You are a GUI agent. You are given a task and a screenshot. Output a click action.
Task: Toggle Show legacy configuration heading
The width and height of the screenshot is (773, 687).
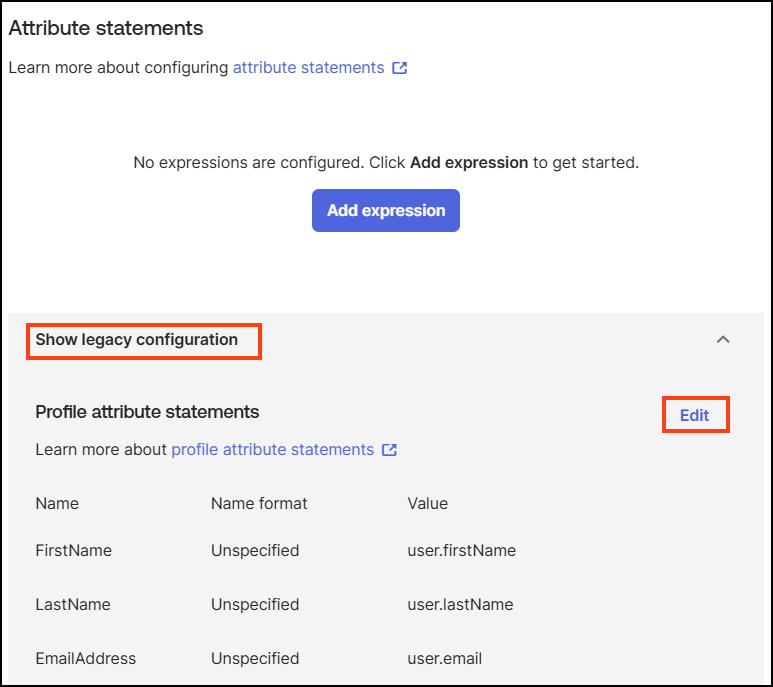click(x=137, y=340)
